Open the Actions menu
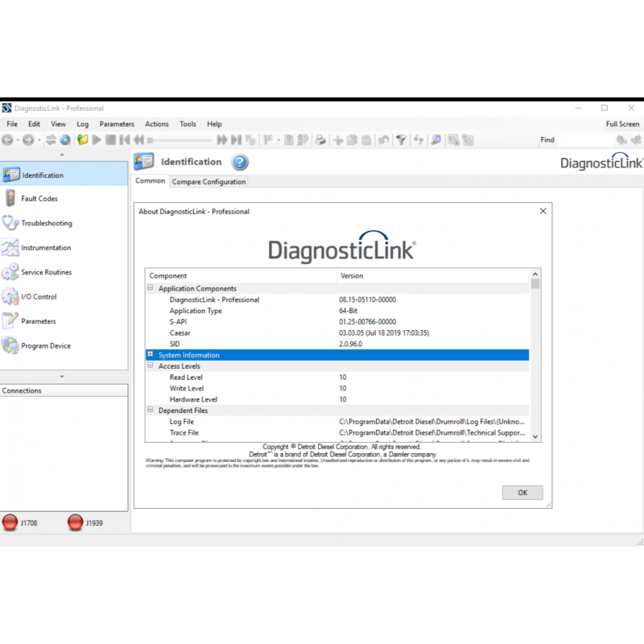 156,124
